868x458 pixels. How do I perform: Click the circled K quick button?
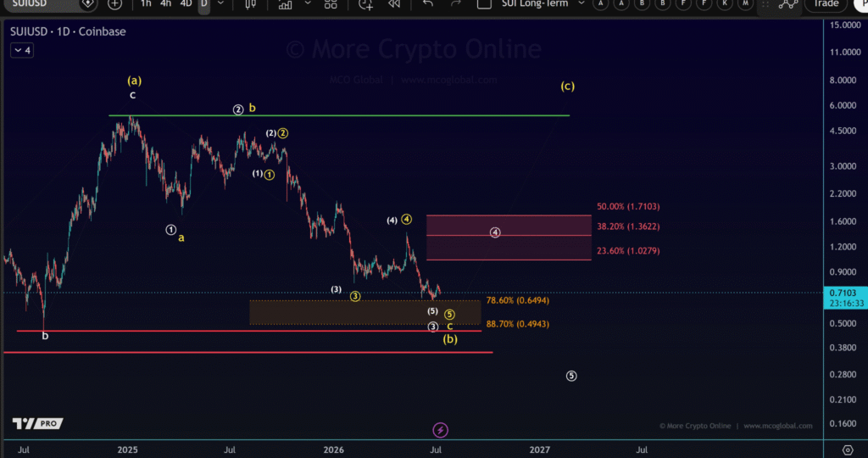725,4
